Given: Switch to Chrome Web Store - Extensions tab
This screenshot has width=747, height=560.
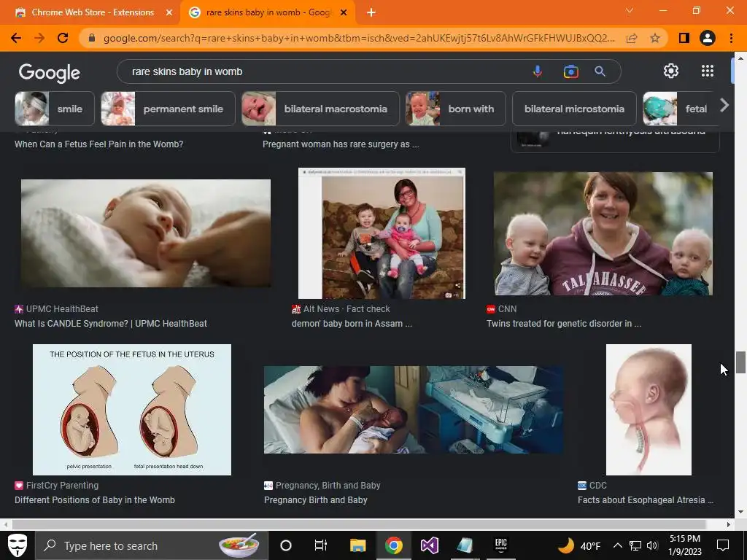Looking at the screenshot, I should tap(93, 12).
